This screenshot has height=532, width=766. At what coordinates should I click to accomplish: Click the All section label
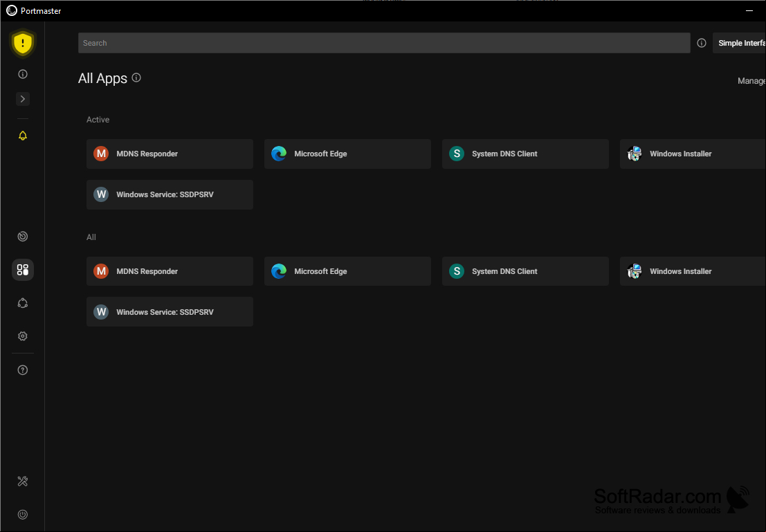(91, 237)
